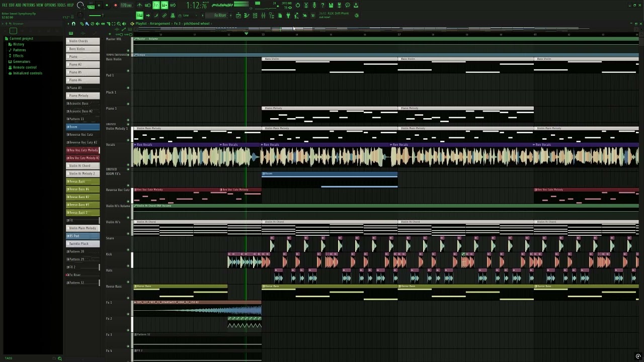
Task: Select the Violin Chords pattern
Action: pos(83,41)
